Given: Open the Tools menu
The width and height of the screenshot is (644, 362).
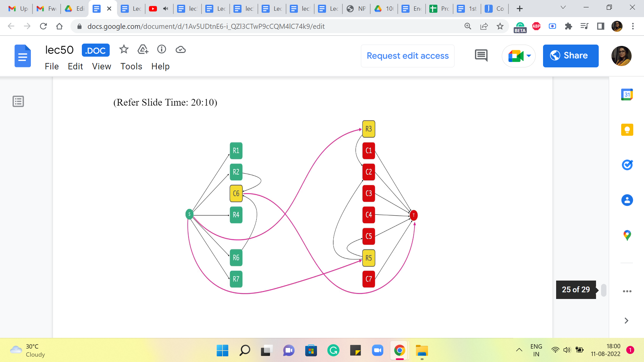Looking at the screenshot, I should (x=131, y=66).
